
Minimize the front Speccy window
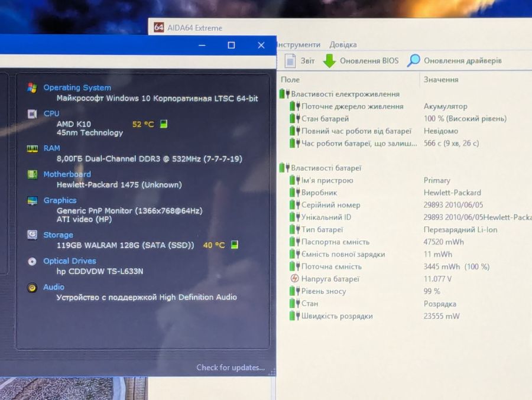202,45
